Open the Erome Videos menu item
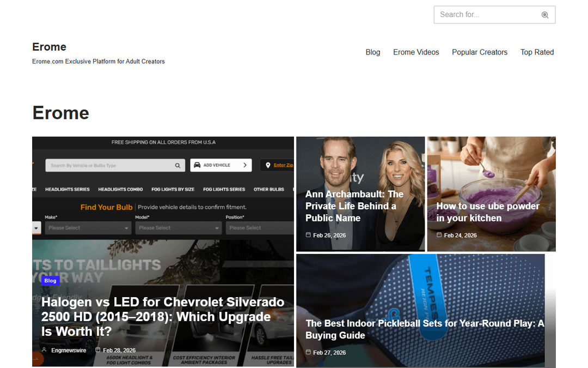 pyautogui.click(x=416, y=52)
